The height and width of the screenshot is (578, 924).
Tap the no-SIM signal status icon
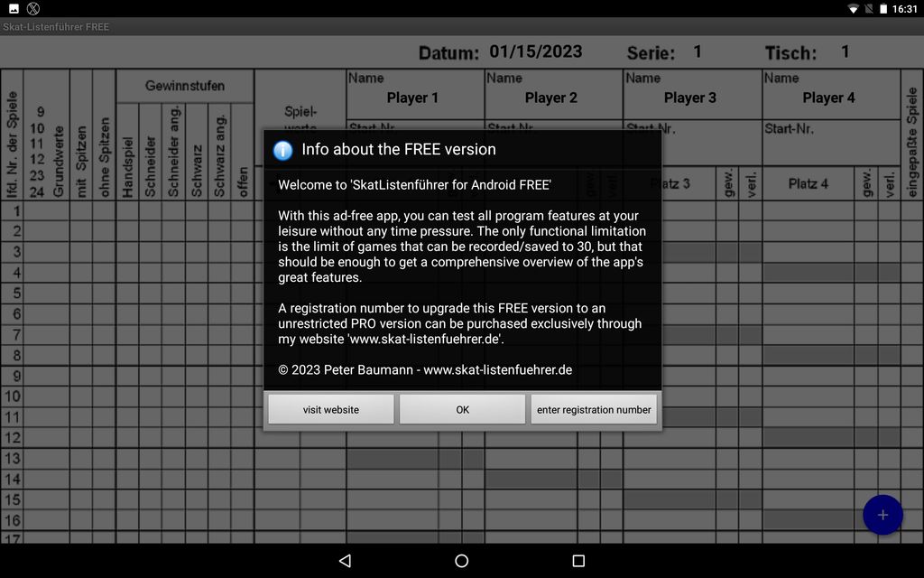pos(868,9)
